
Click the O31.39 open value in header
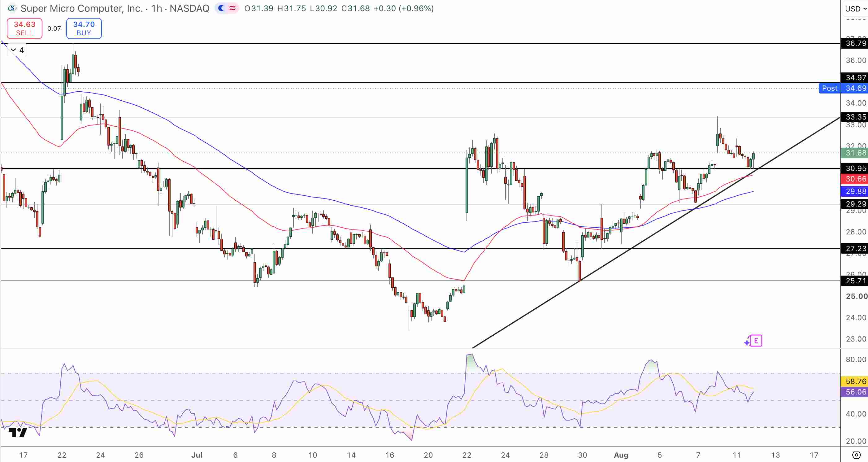[x=259, y=8]
